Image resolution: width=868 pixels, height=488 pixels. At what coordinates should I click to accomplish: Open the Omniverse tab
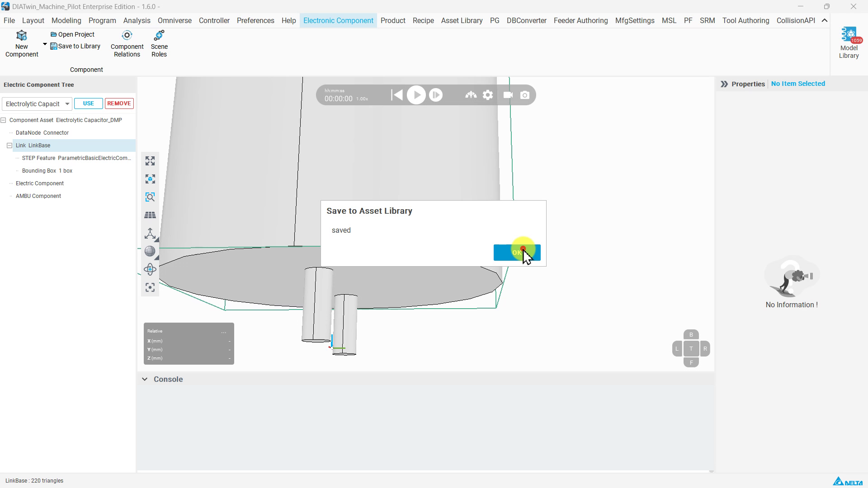pyautogui.click(x=175, y=21)
